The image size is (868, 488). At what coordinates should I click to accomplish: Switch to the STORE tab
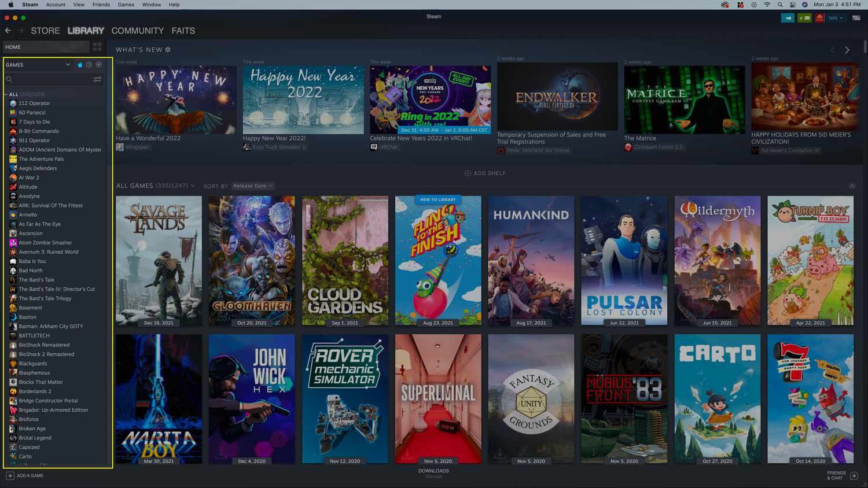pos(45,31)
